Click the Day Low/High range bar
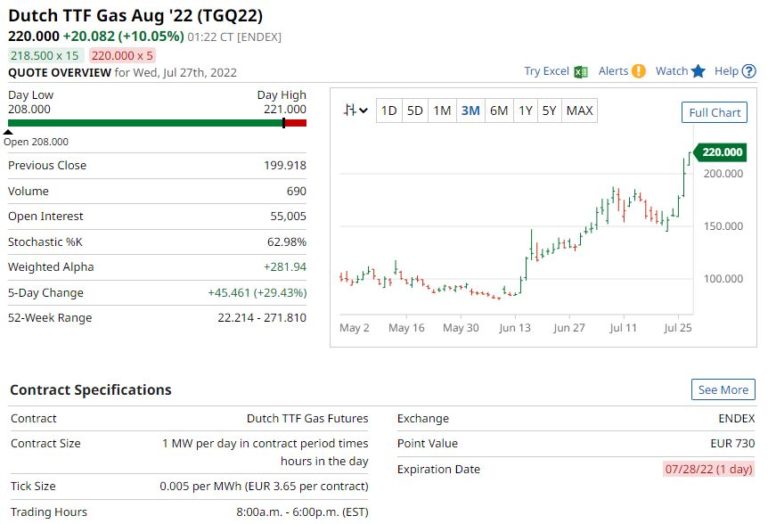This screenshot has height=524, width=768. pyautogui.click(x=157, y=123)
